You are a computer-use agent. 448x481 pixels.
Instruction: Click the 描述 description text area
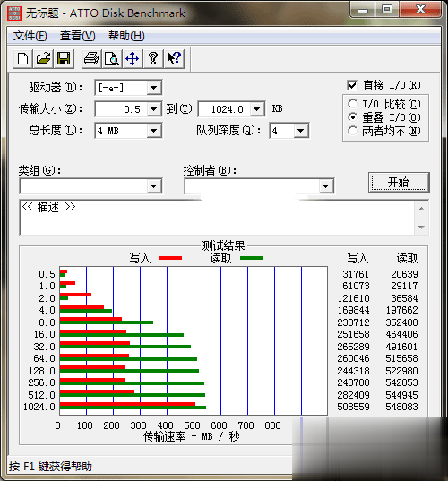[x=218, y=218]
